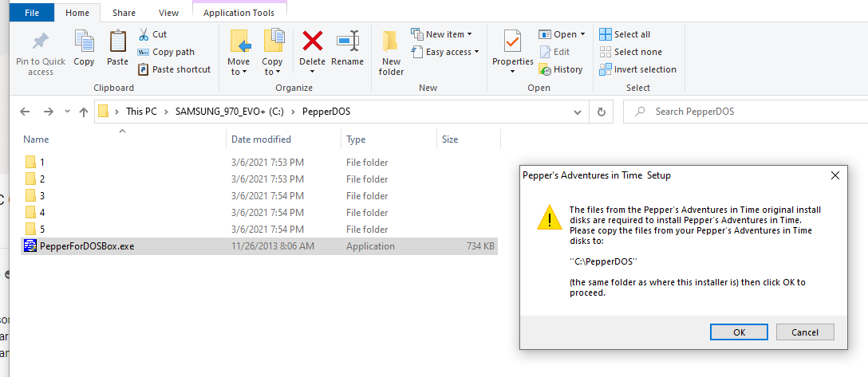
Task: Click the Cut scissors icon
Action: pyautogui.click(x=144, y=34)
